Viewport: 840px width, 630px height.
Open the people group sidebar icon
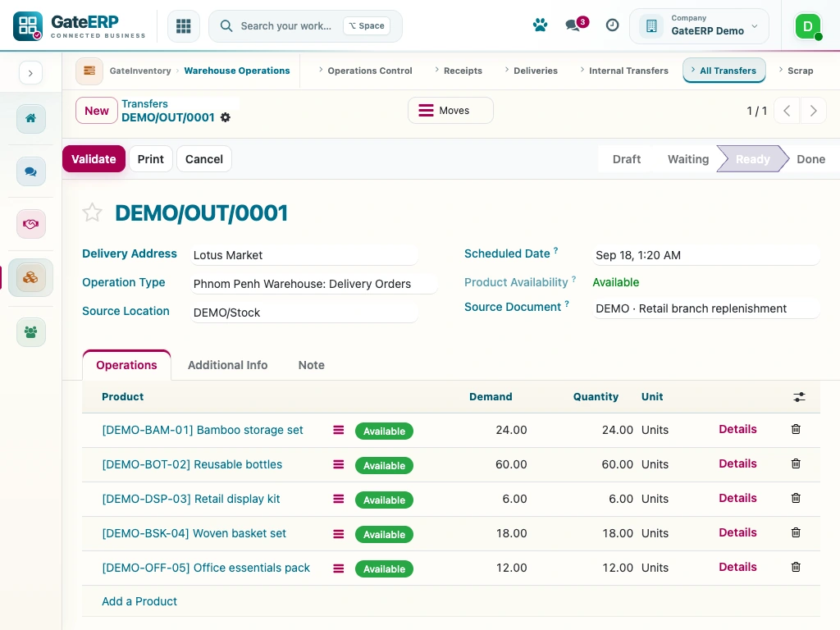point(30,332)
